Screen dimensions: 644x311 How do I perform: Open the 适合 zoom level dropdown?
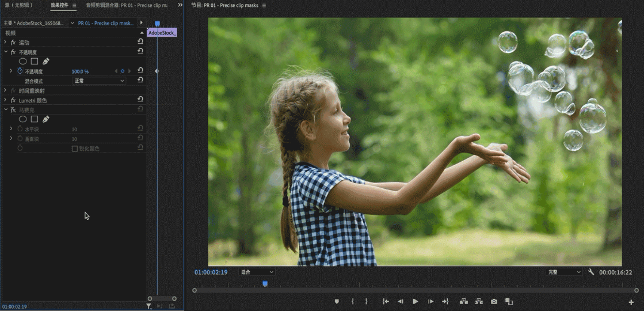(x=257, y=272)
